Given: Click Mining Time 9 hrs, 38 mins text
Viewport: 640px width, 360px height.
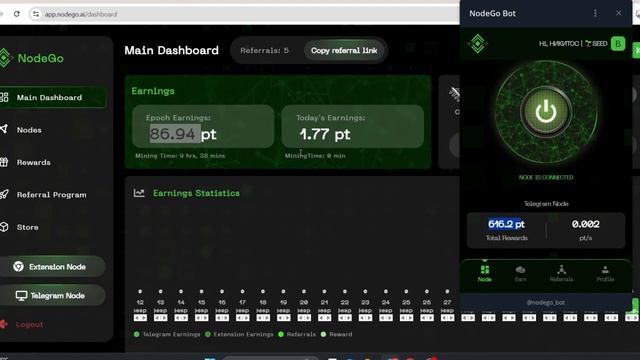Looking at the screenshot, I should 180,156.
